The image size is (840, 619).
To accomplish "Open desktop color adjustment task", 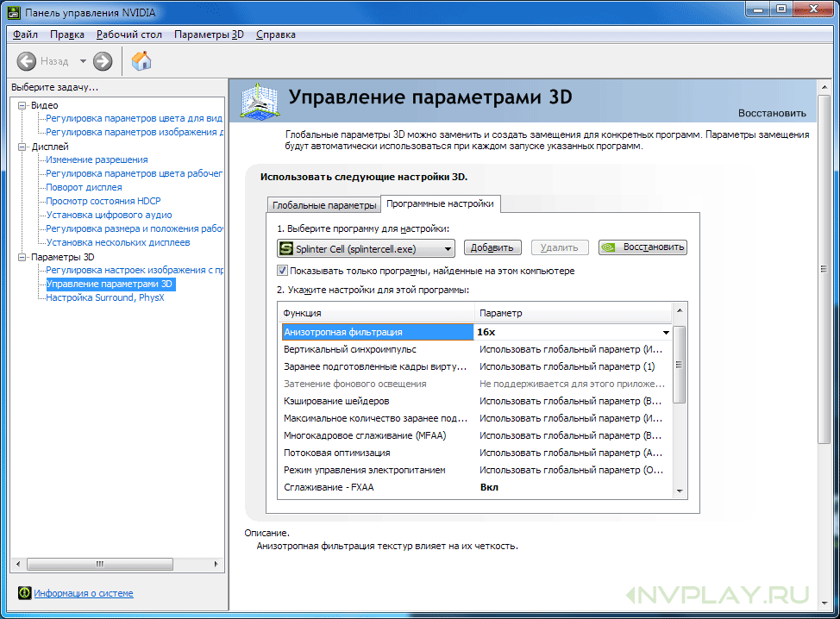I will [x=134, y=173].
